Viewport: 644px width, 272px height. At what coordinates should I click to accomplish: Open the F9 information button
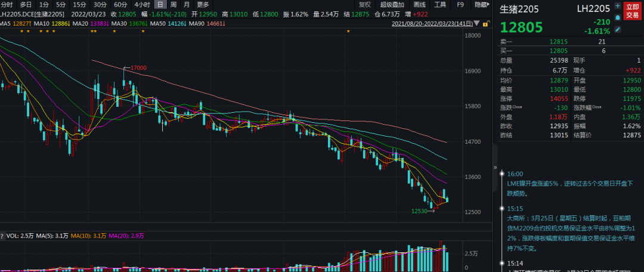460,5
